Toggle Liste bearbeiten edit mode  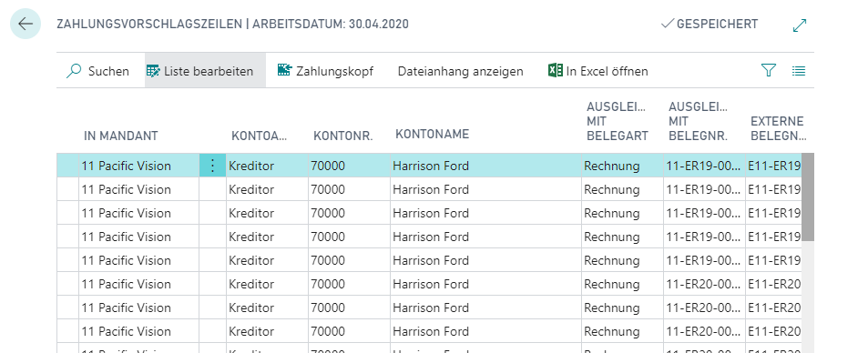coord(199,71)
